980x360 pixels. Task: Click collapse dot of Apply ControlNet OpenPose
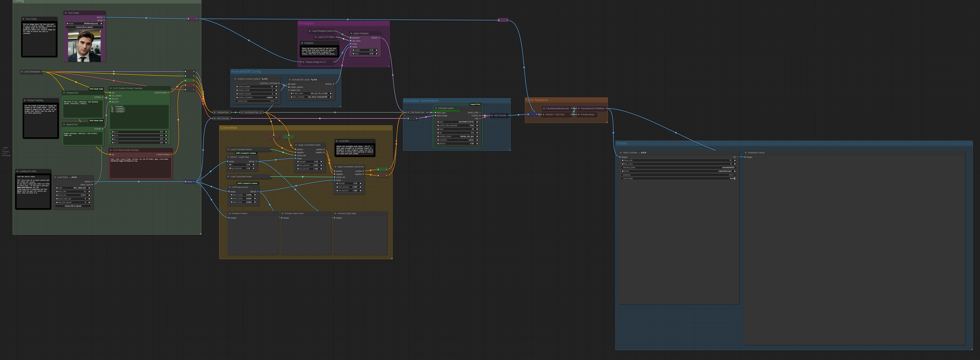pyautogui.click(x=335, y=167)
